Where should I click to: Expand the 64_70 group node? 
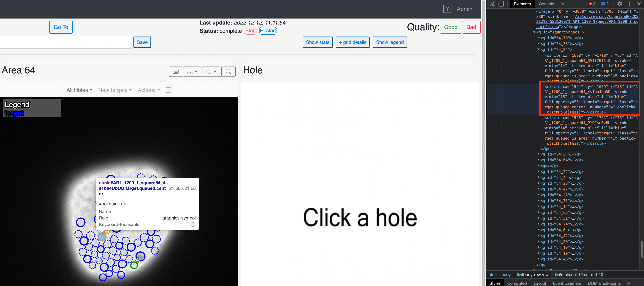538,38
